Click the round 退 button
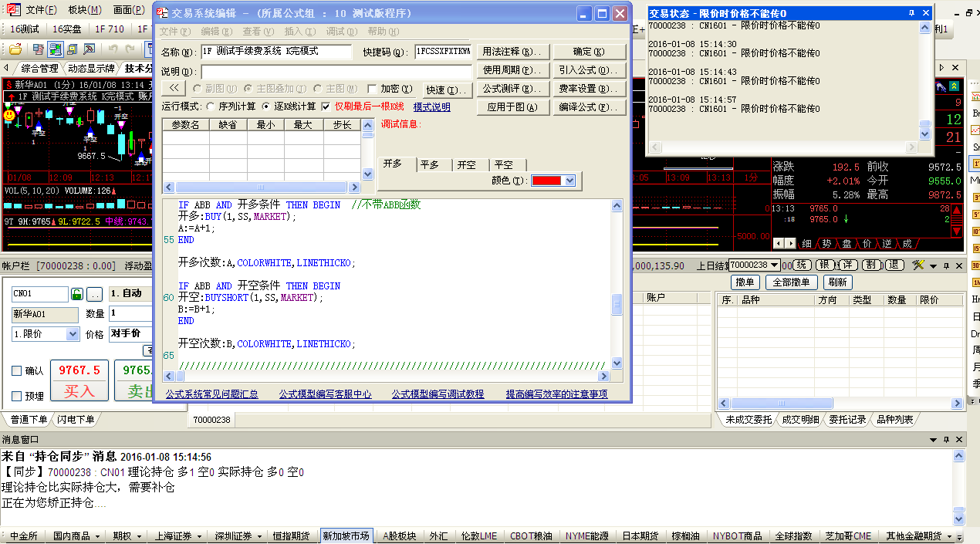The height and width of the screenshot is (544, 980). point(894,265)
